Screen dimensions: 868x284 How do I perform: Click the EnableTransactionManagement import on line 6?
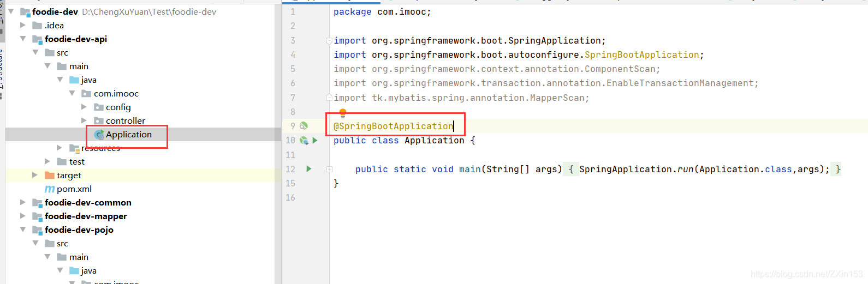click(x=546, y=83)
